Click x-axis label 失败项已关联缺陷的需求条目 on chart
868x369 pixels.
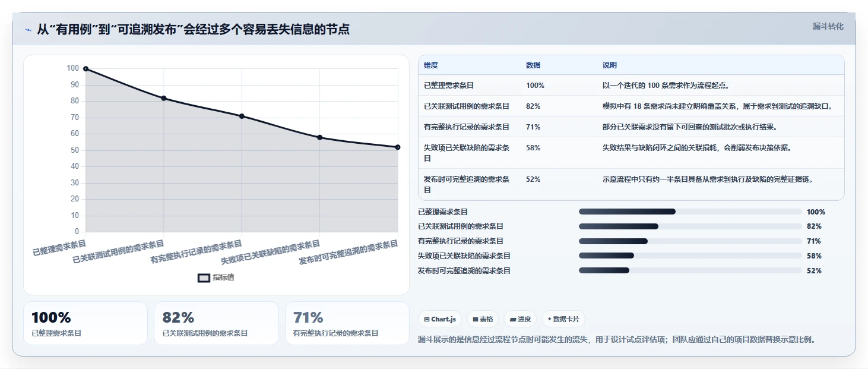[271, 253]
